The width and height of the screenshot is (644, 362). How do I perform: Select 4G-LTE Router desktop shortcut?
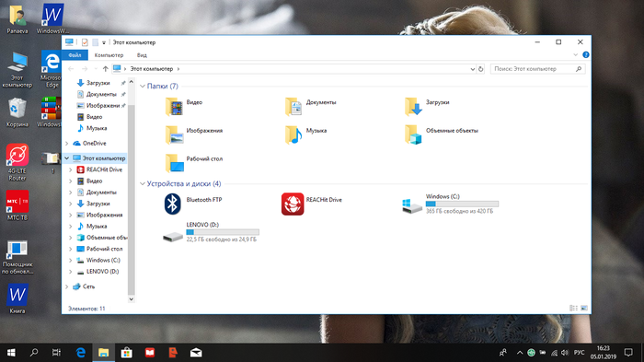coord(17,162)
